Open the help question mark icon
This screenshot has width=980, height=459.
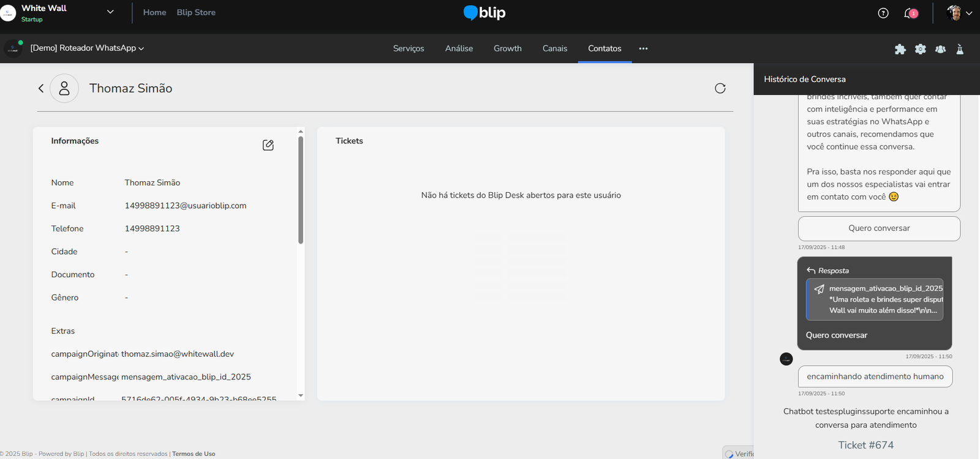pyautogui.click(x=883, y=13)
